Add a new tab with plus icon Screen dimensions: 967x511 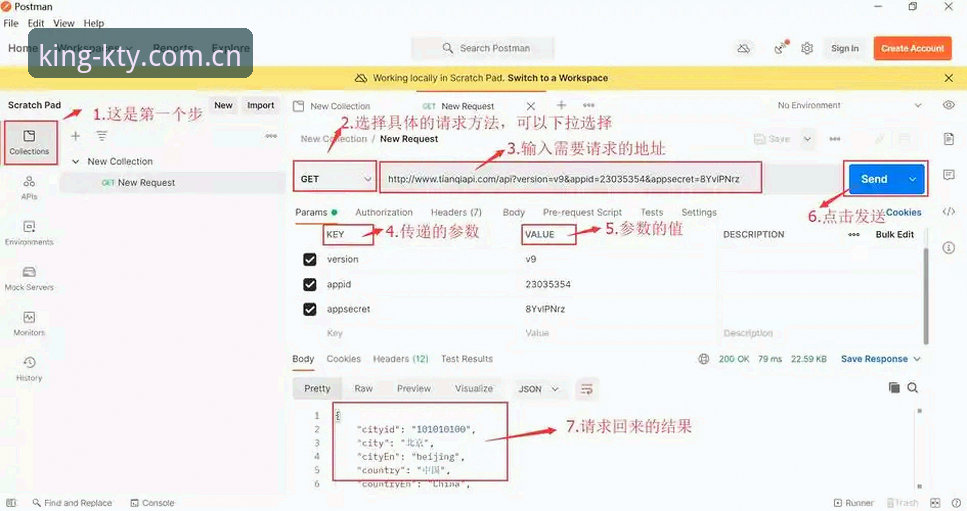coord(561,105)
